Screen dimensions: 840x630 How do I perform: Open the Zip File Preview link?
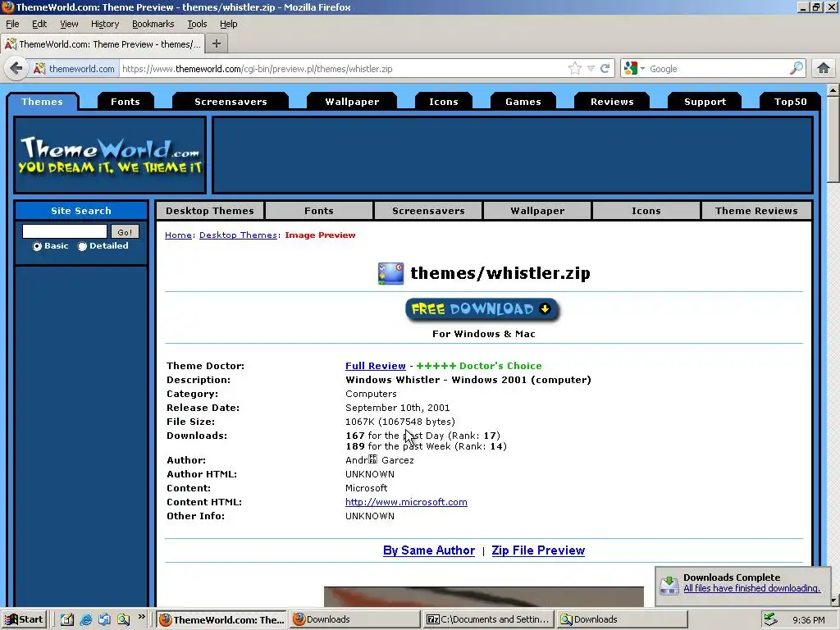[x=538, y=550]
